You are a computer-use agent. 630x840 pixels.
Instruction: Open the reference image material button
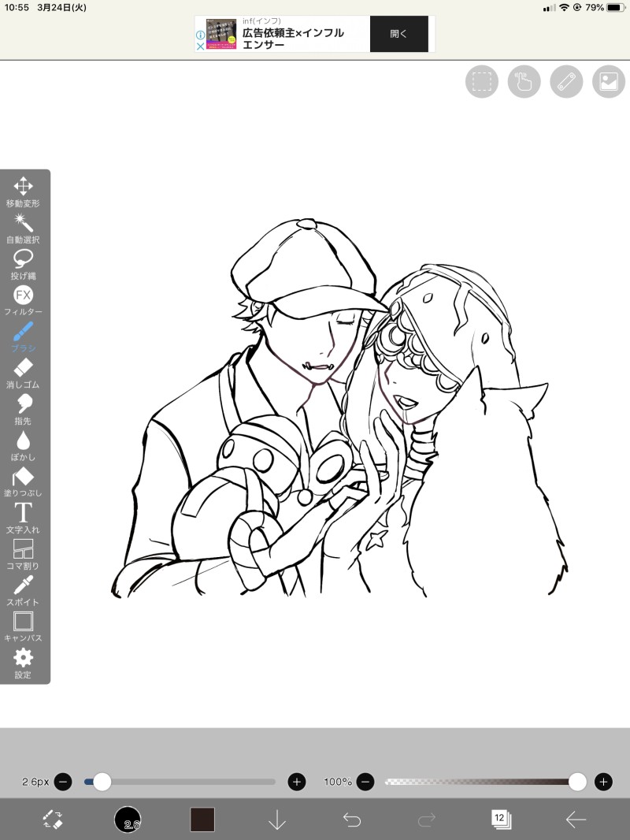[x=609, y=82]
